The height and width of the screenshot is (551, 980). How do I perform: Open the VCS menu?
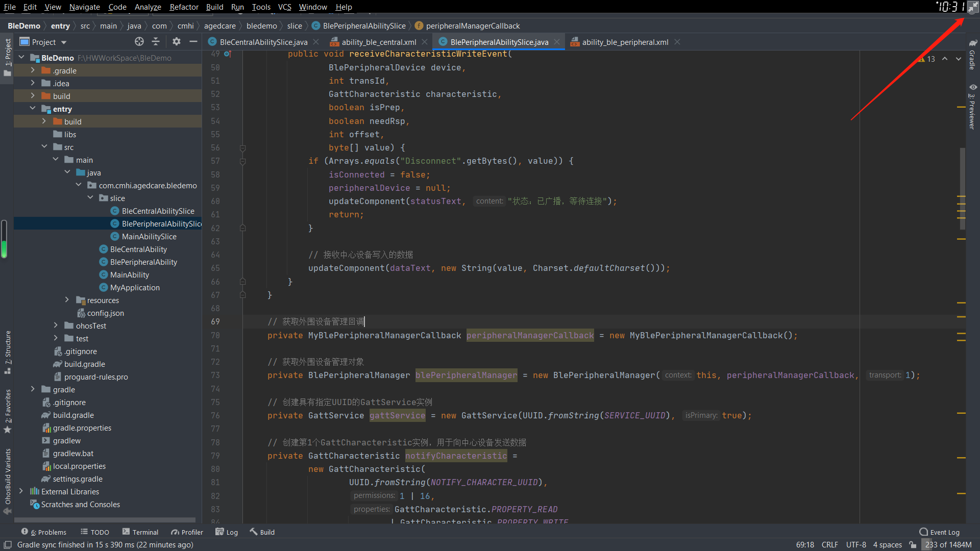point(284,7)
